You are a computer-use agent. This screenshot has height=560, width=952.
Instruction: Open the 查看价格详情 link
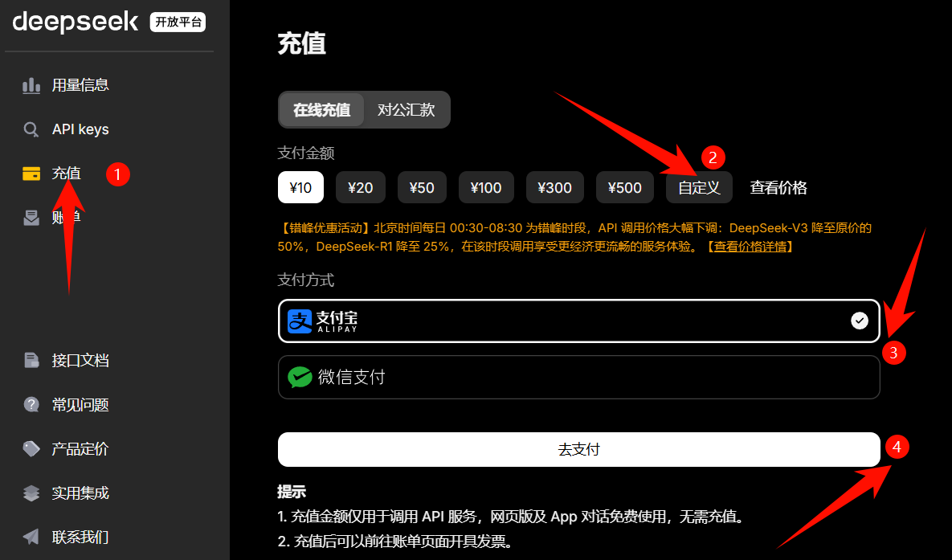click(x=750, y=247)
